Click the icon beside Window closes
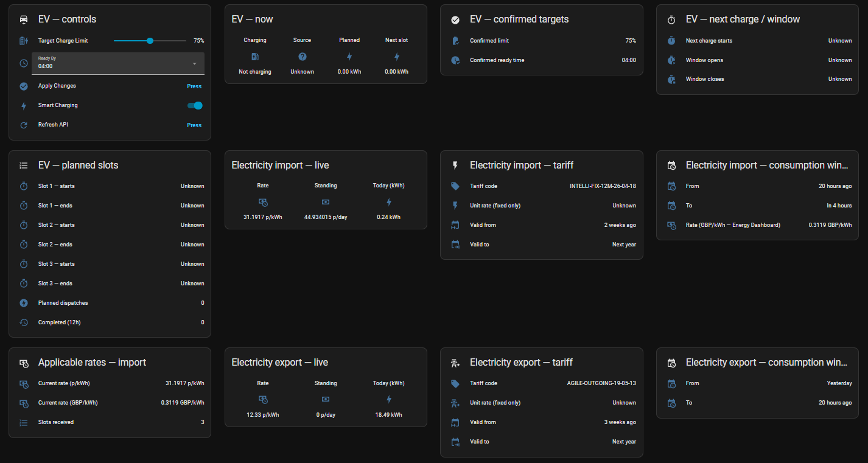The image size is (868, 463). click(671, 79)
